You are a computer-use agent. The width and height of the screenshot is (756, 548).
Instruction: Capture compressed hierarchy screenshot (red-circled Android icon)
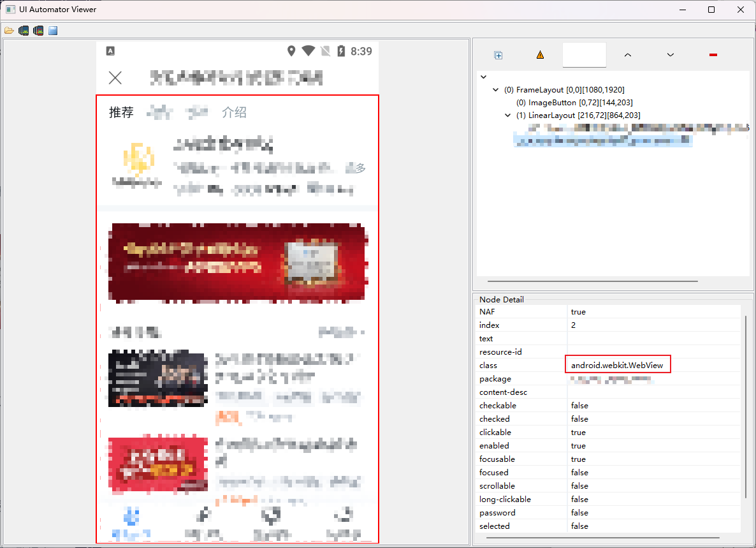(38, 31)
